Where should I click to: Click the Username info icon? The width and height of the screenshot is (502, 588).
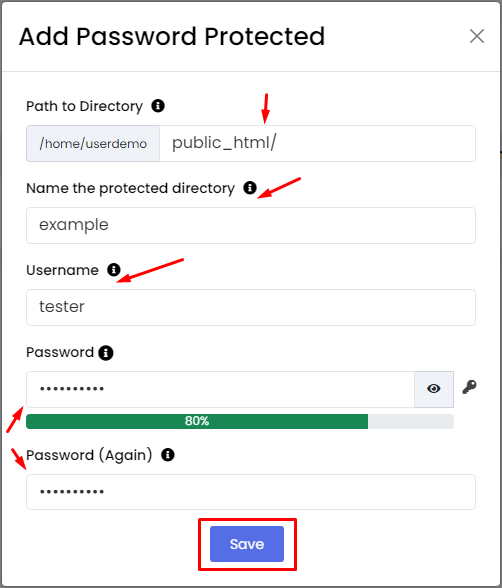point(114,269)
